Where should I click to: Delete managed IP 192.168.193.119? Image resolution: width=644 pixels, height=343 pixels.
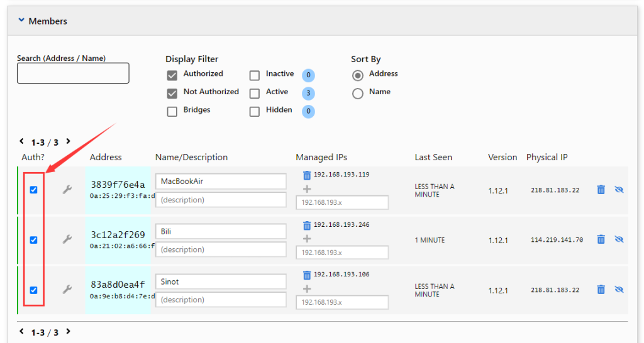(307, 175)
